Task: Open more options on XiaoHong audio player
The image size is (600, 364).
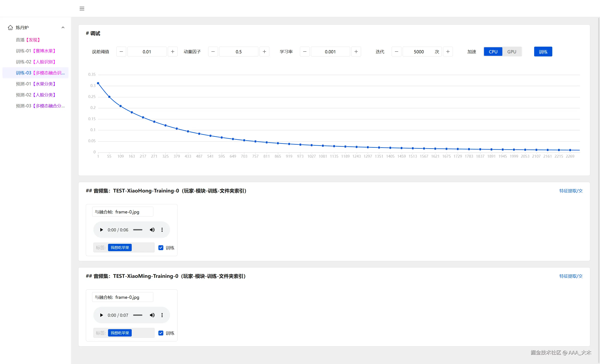Action: pyautogui.click(x=162, y=230)
